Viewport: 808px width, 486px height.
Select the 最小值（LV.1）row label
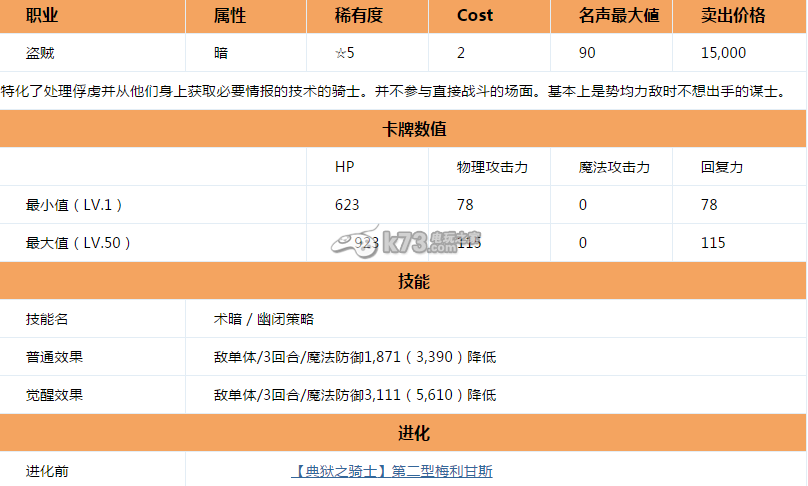[x=75, y=205]
